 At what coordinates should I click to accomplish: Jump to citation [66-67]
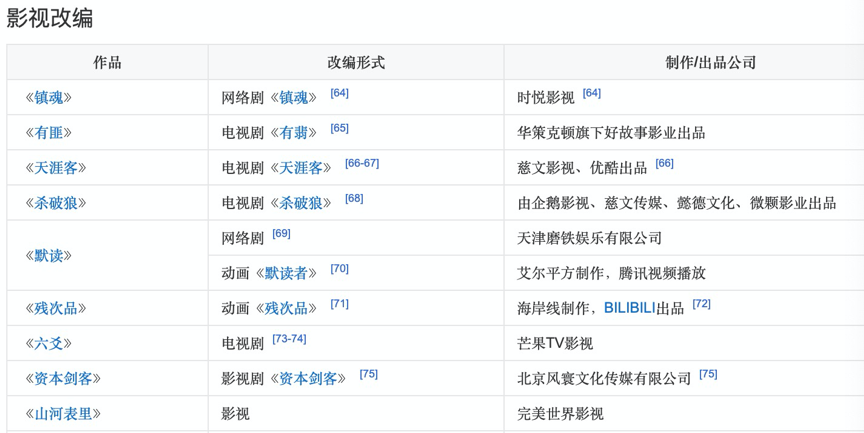tap(362, 164)
